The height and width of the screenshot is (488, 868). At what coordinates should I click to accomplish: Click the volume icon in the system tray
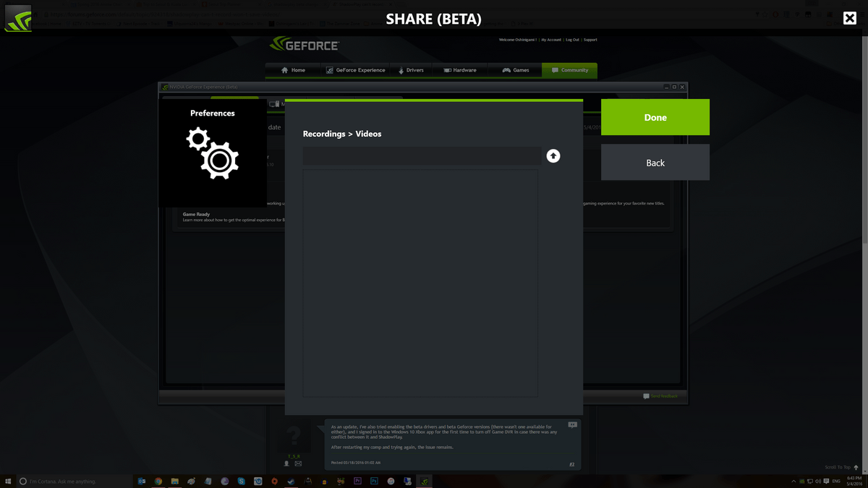point(818,481)
